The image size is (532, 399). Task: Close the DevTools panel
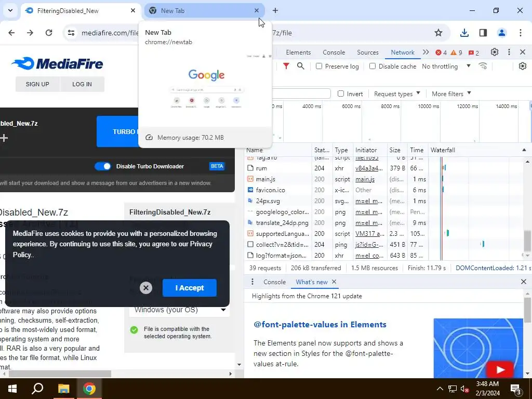click(523, 52)
